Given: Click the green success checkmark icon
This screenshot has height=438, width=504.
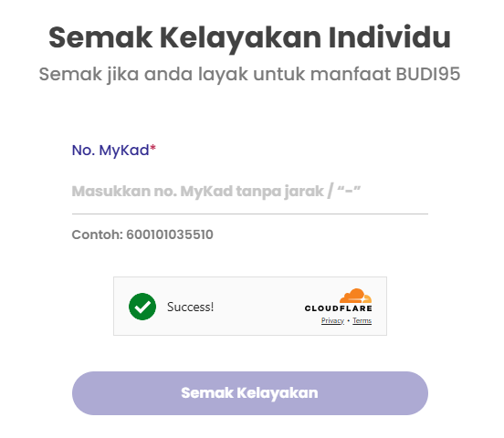Looking at the screenshot, I should 142,307.
